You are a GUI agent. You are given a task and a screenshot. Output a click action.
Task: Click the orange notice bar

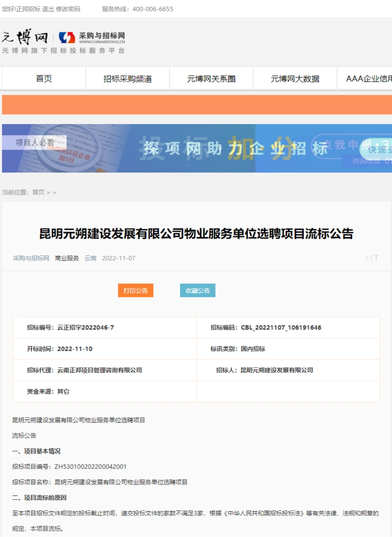197,105
